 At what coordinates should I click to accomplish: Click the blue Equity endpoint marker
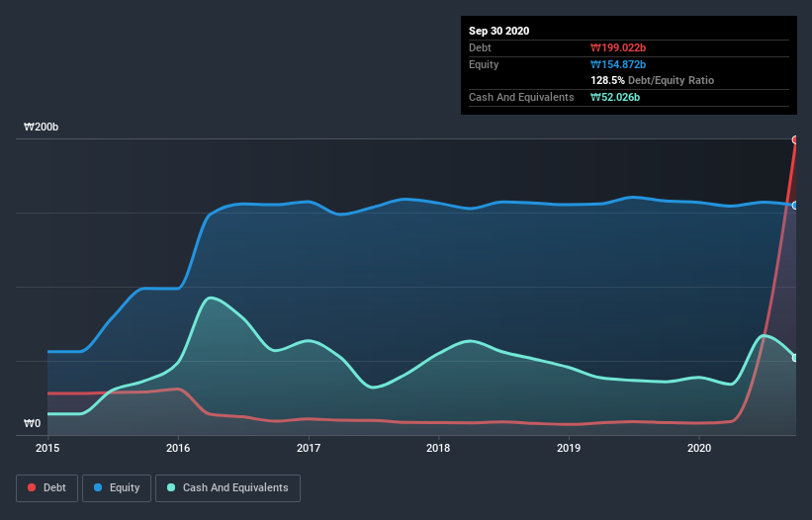point(795,206)
